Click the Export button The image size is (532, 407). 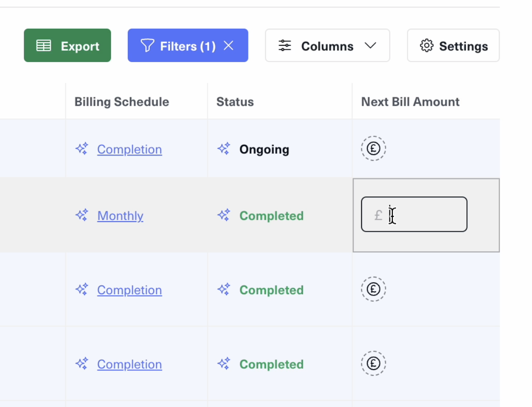(x=67, y=46)
